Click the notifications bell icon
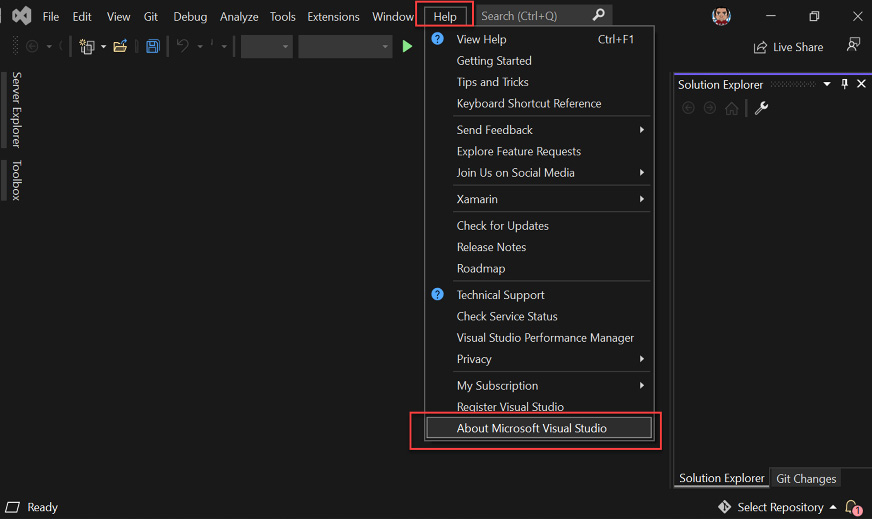 coord(853,507)
